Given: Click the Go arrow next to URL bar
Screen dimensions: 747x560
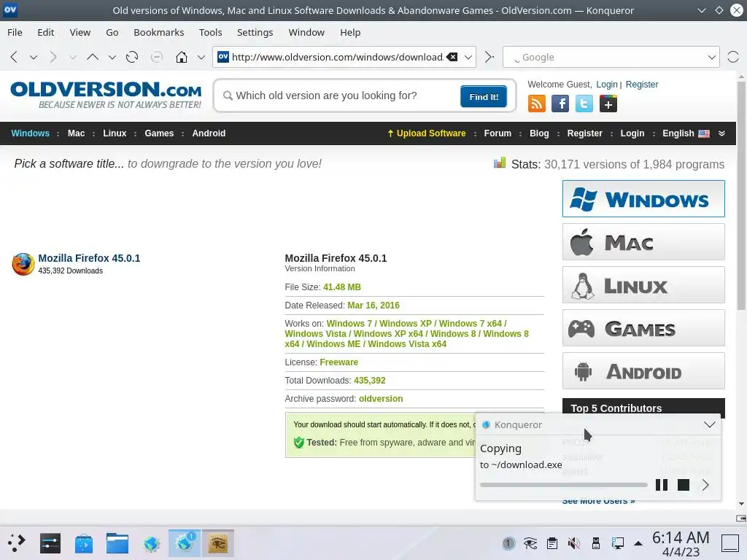Looking at the screenshot, I should click(x=489, y=57).
